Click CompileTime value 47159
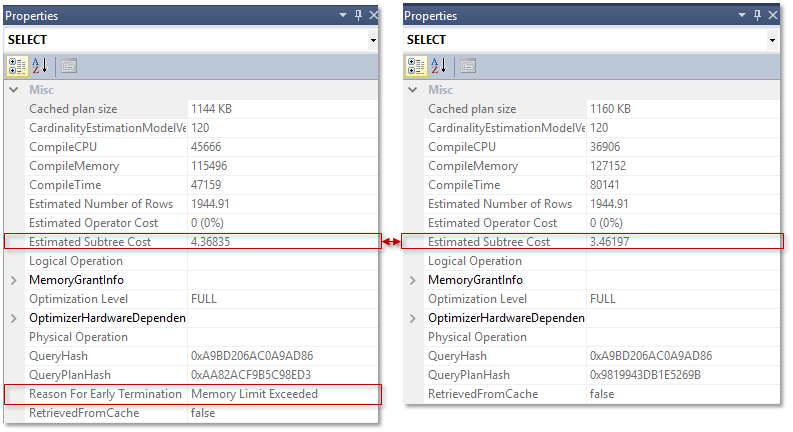Screen dimensions: 793x432 point(206,185)
